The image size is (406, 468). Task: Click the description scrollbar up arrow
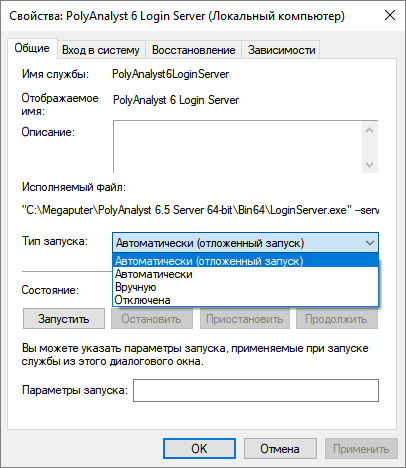369,130
